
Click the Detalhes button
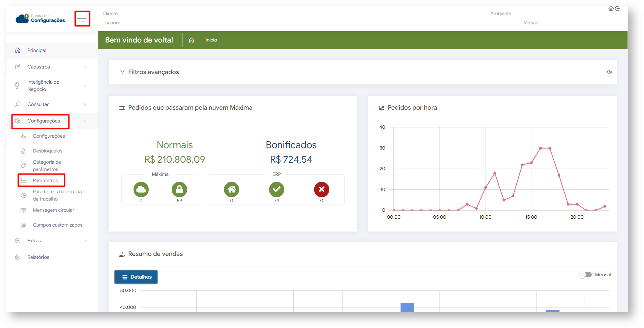click(136, 277)
